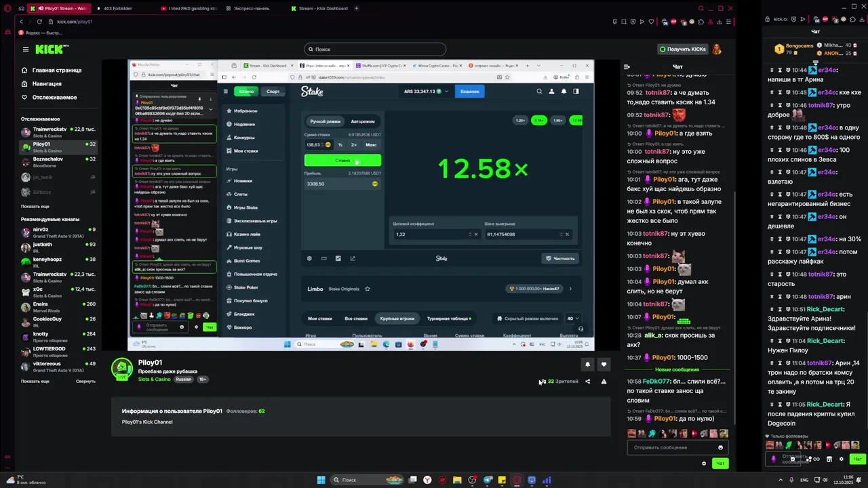Open Enaira Marvel Rivals channel
Image resolution: width=868 pixels, height=488 pixels.
click(x=58, y=306)
